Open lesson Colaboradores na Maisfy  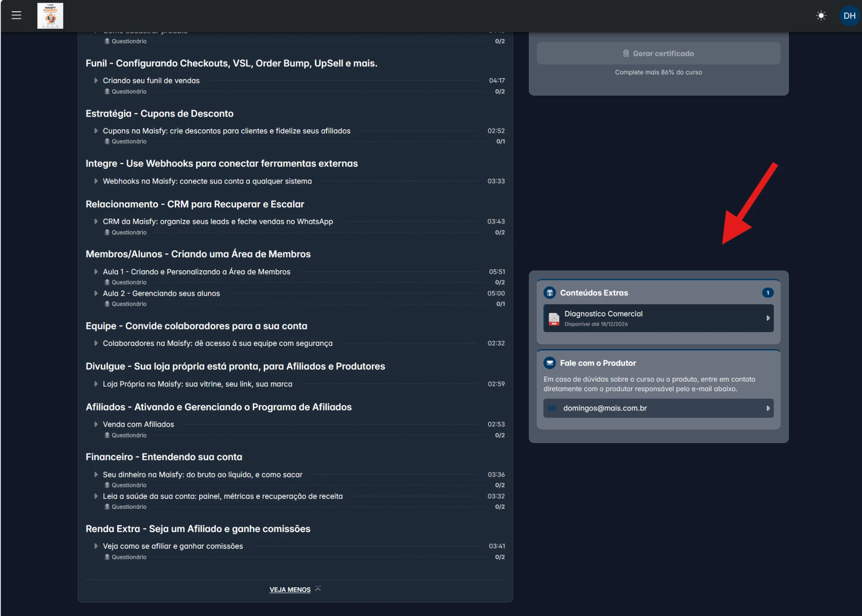click(217, 343)
